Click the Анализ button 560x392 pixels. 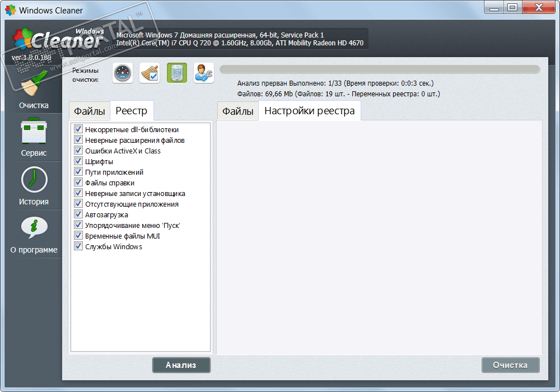click(x=181, y=365)
